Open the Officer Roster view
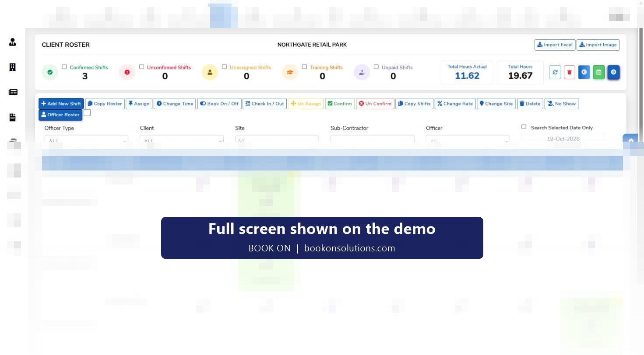 60,115
